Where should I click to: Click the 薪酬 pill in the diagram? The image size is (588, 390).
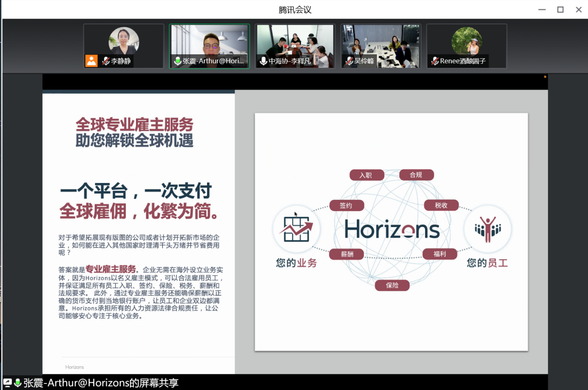(347, 254)
